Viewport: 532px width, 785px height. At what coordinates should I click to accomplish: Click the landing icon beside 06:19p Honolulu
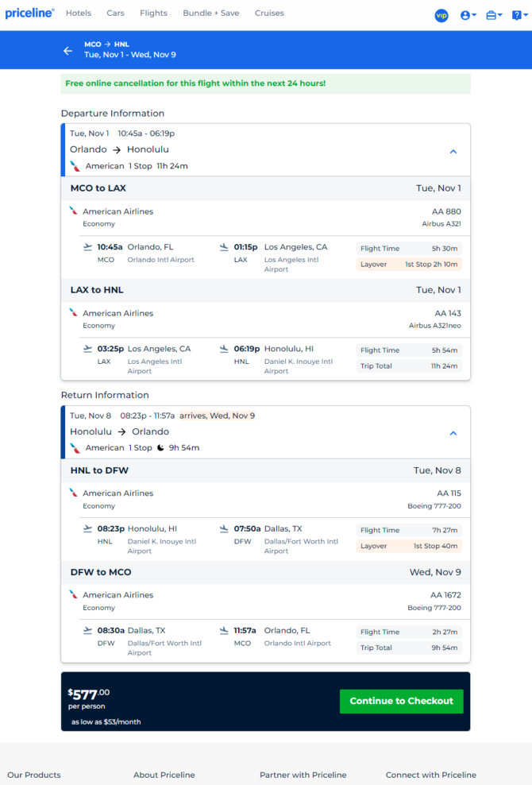click(224, 349)
